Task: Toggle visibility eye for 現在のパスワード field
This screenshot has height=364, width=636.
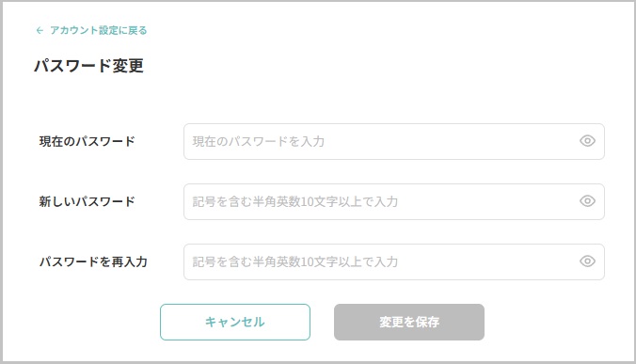Action: point(587,141)
